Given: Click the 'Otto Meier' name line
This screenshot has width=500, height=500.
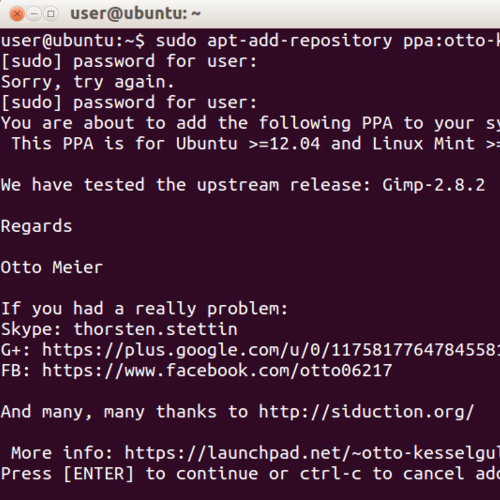Looking at the screenshot, I should (x=52, y=268).
